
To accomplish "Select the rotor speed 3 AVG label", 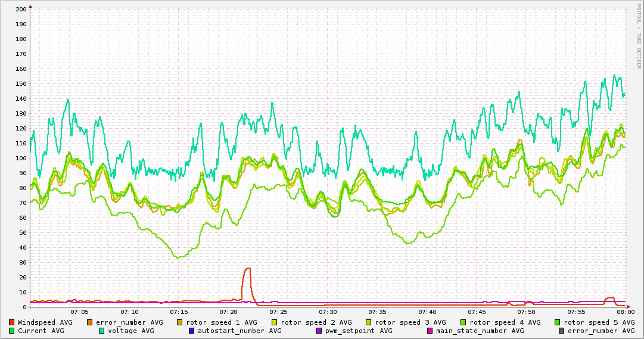I will 410,322.
